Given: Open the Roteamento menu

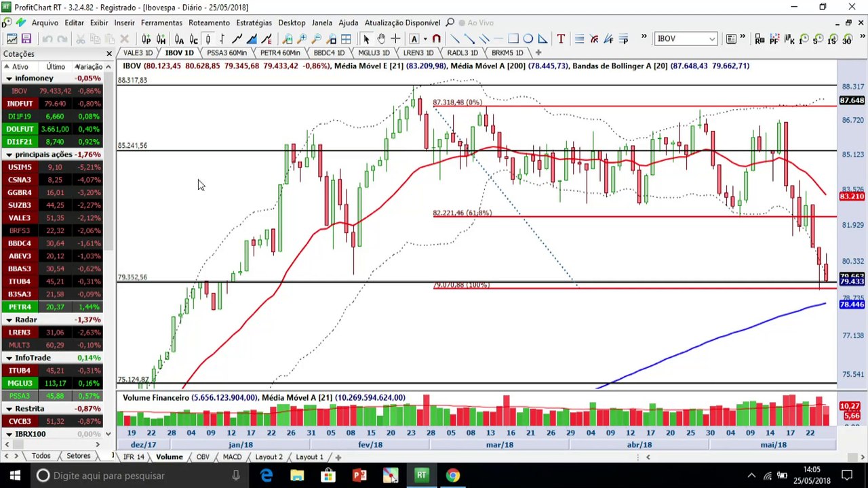Looking at the screenshot, I should pos(209,22).
